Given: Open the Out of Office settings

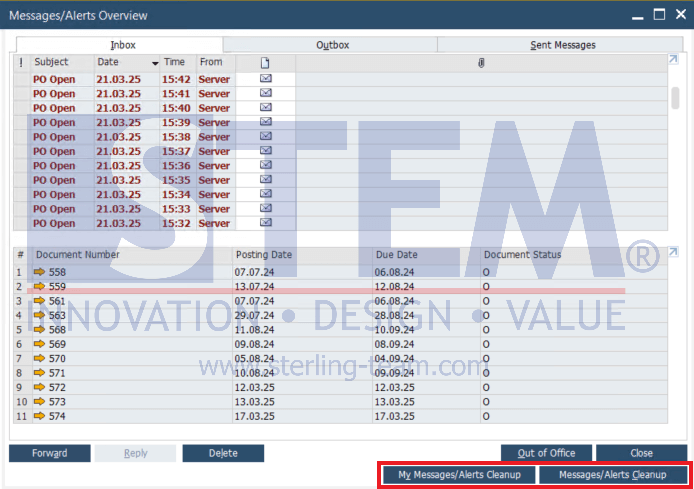Looking at the screenshot, I should coord(546,453).
